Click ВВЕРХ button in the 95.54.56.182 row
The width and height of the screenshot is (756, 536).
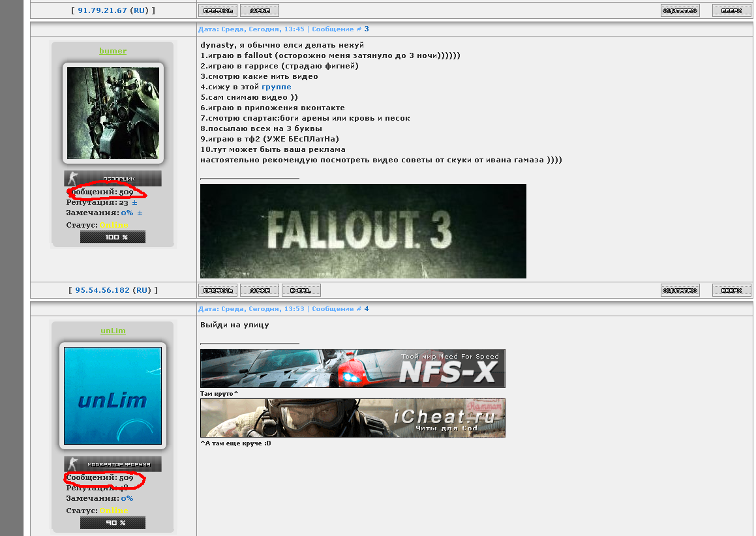[x=731, y=290]
